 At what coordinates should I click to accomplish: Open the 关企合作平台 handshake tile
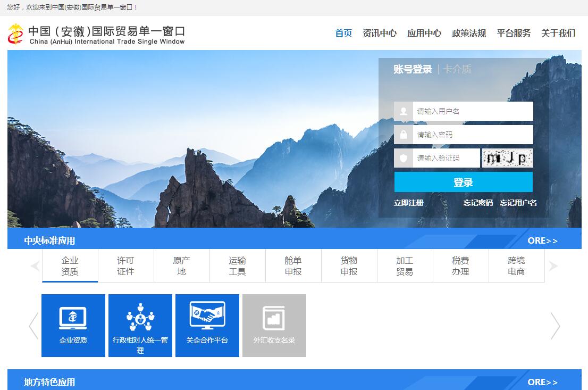pos(207,325)
